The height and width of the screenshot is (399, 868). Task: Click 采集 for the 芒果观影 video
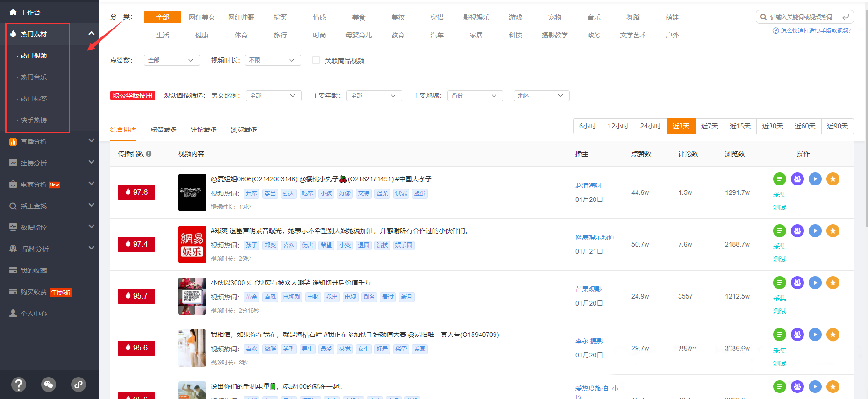pos(780,298)
